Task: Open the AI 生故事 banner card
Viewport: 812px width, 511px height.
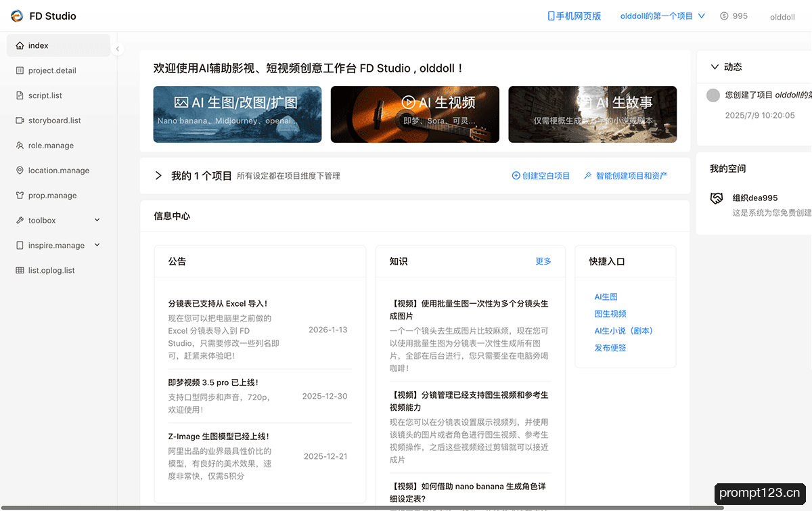Action: coord(593,114)
